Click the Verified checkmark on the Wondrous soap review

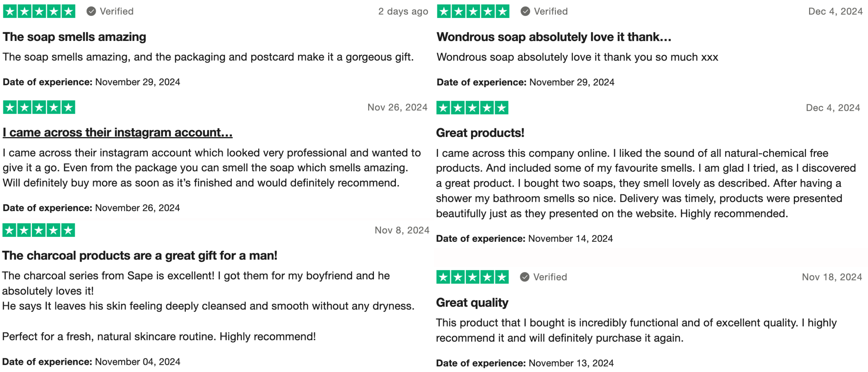pos(525,11)
